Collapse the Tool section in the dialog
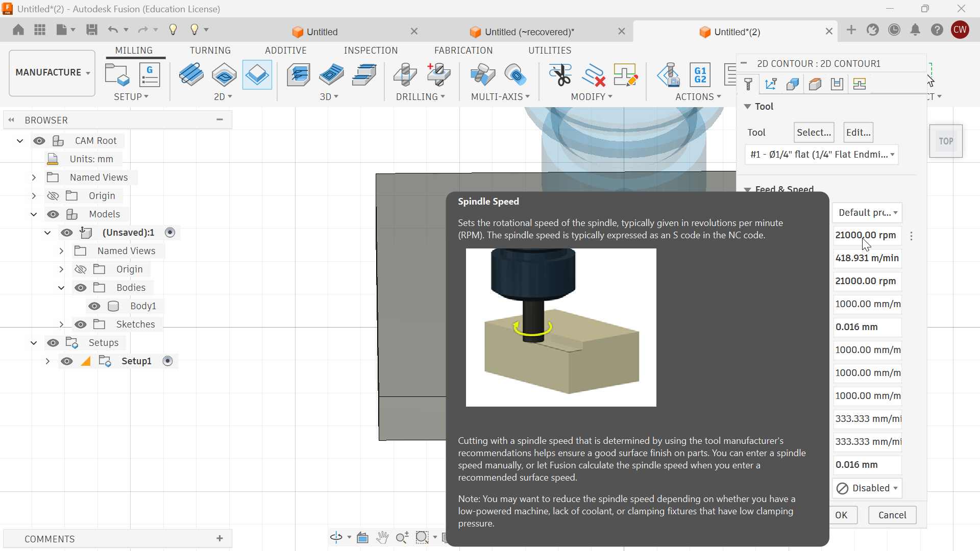Viewport: 980px width, 551px height. pyautogui.click(x=747, y=107)
